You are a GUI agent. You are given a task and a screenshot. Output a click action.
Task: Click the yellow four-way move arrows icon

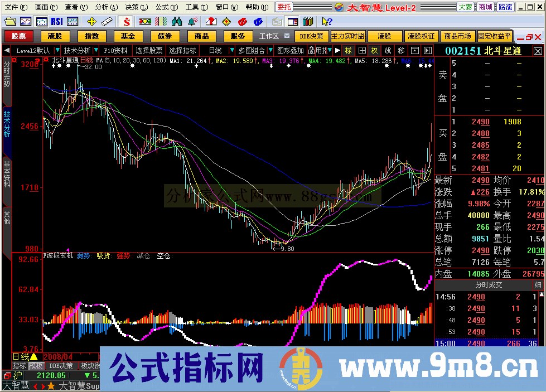tap(91, 22)
